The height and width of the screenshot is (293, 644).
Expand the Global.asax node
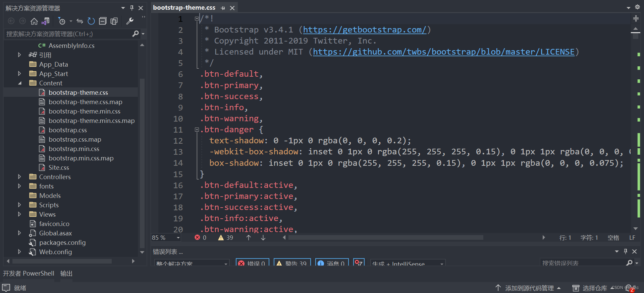pyautogui.click(x=19, y=233)
